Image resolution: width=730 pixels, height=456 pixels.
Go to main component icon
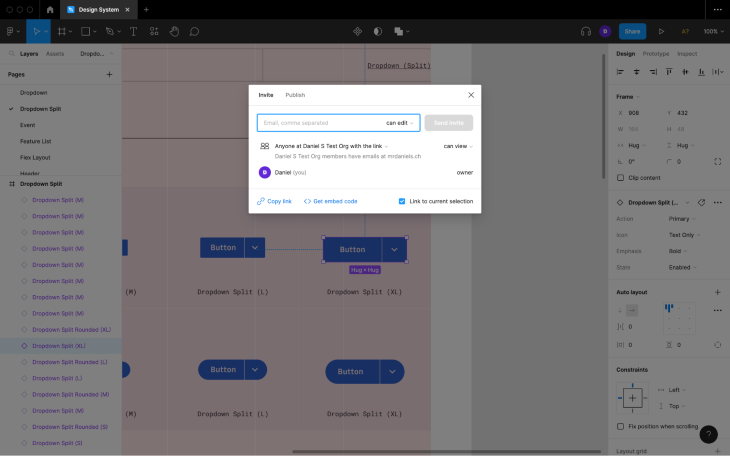pos(702,202)
